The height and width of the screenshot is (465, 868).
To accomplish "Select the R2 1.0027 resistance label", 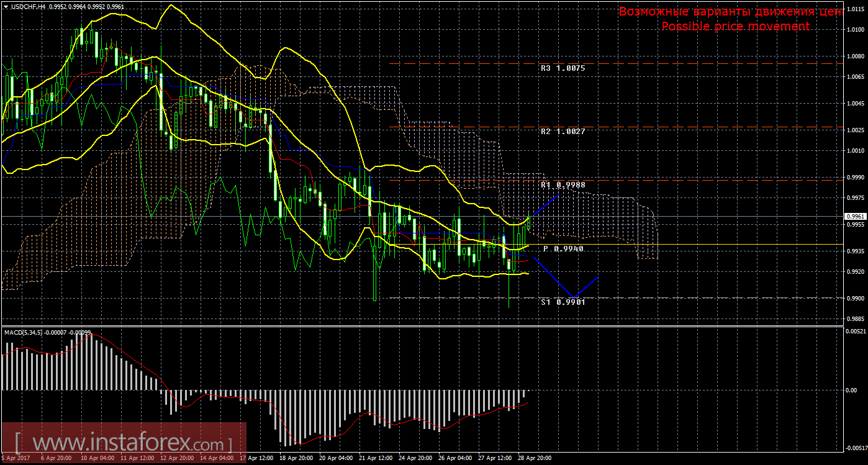I will click(x=563, y=132).
